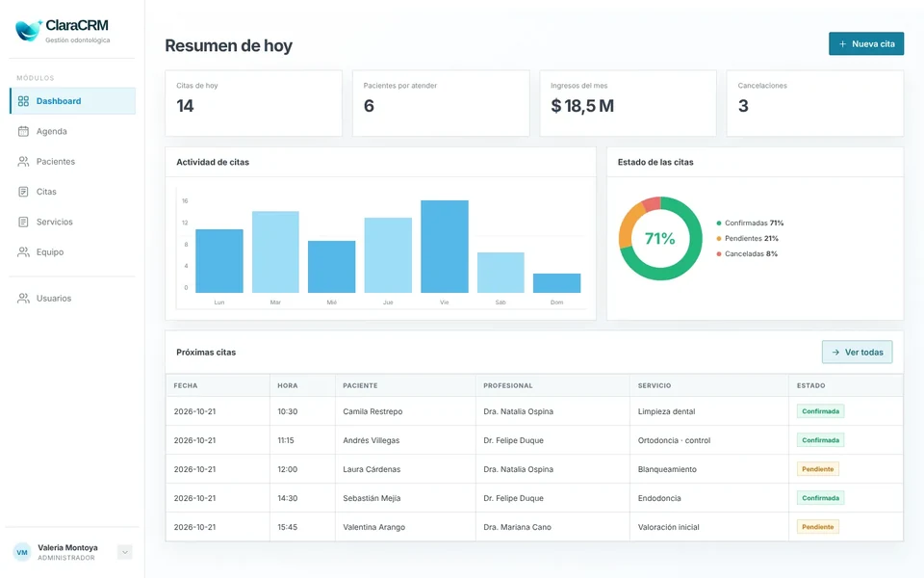Click the 71% donut chart center

[660, 238]
